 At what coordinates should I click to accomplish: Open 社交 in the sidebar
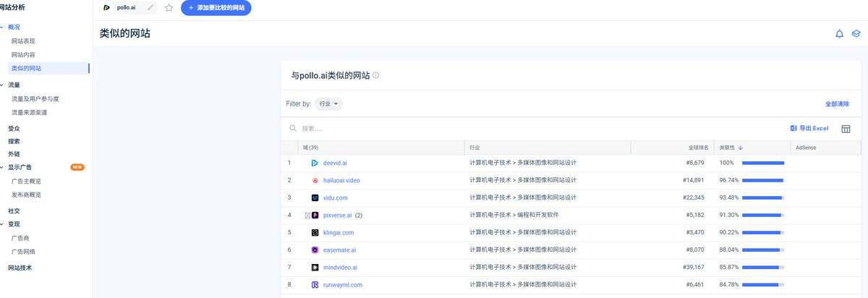pos(14,210)
